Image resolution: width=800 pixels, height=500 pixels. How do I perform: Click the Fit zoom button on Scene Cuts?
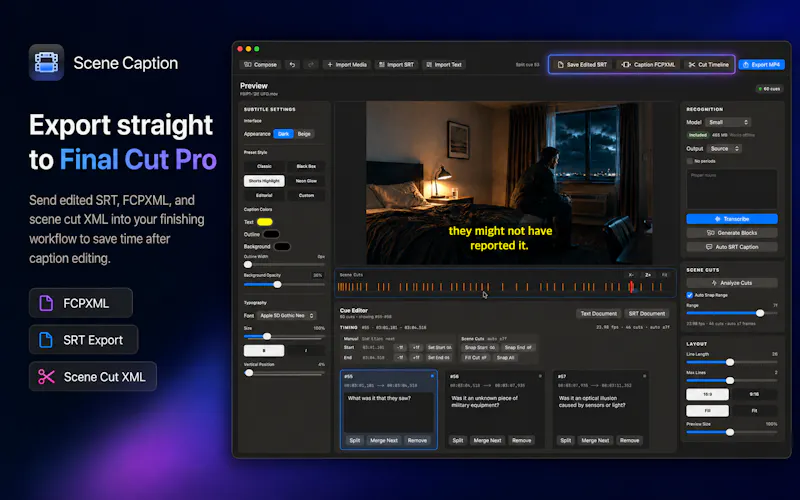tap(664, 274)
